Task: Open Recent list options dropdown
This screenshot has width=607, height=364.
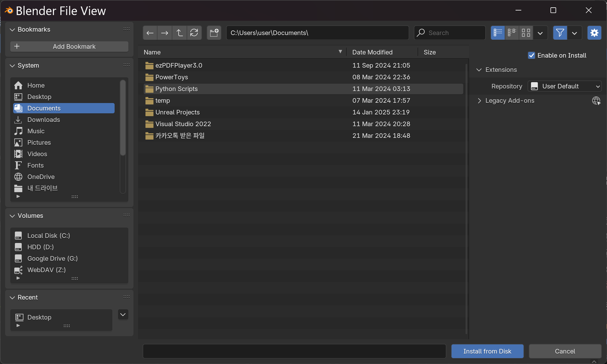Action: coord(123,315)
